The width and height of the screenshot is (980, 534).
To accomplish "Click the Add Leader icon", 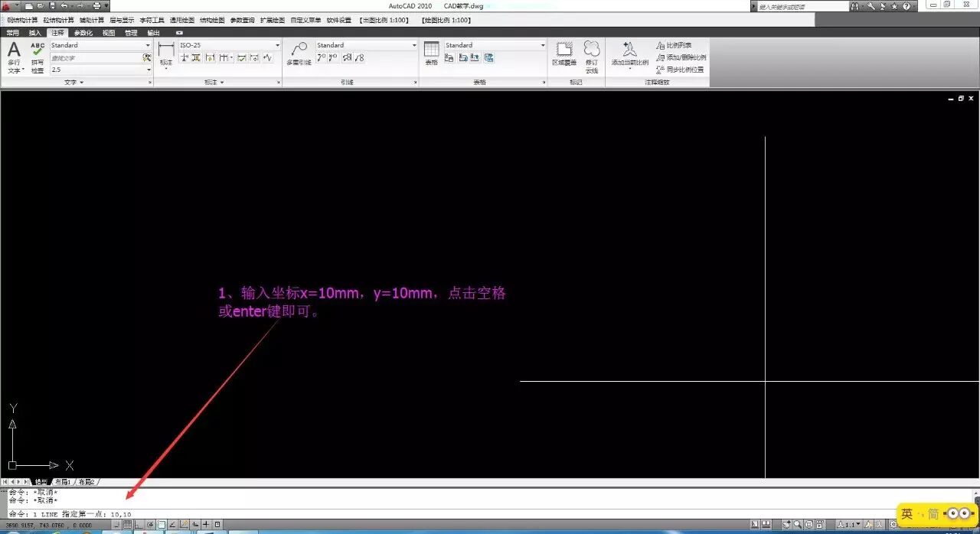I will pos(322,58).
